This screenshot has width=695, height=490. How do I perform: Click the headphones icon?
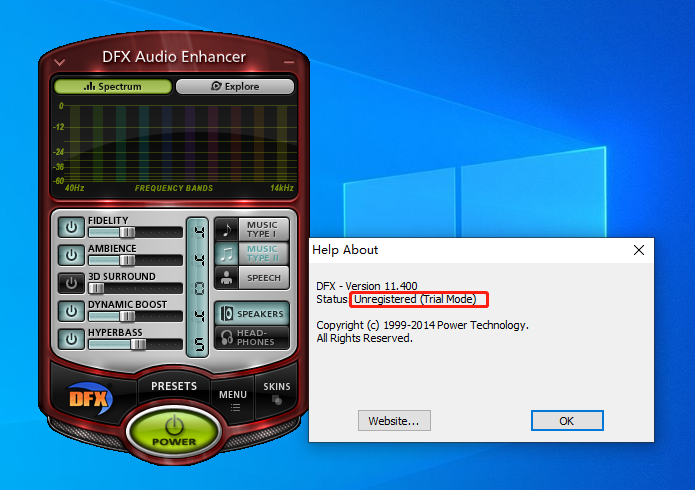(x=227, y=337)
